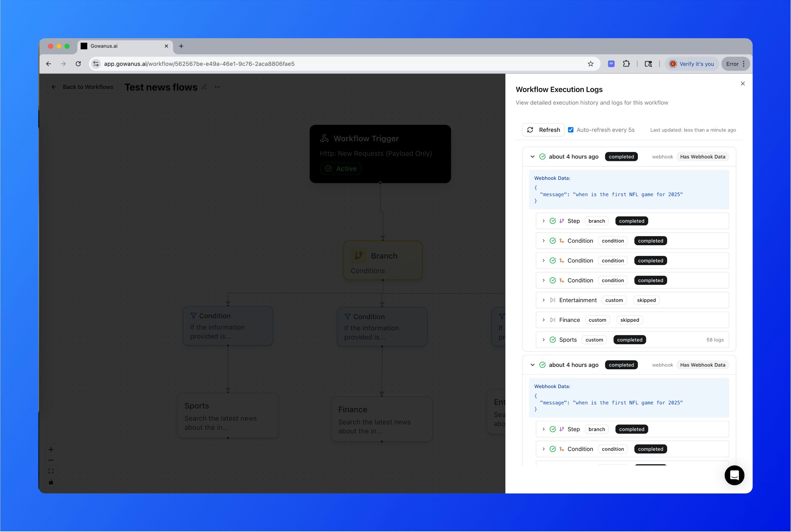Click the branch tag on first Step row
Image resolution: width=791 pixels, height=532 pixels.
point(597,221)
